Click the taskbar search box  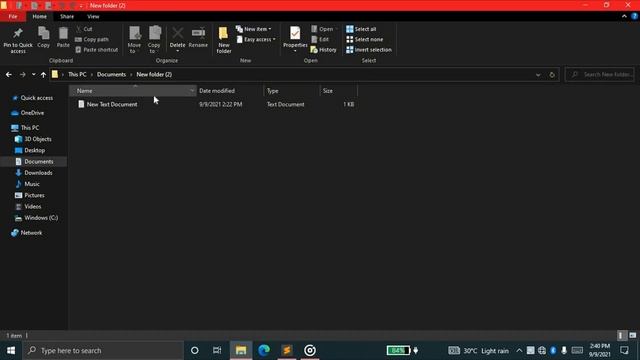[x=103, y=351]
